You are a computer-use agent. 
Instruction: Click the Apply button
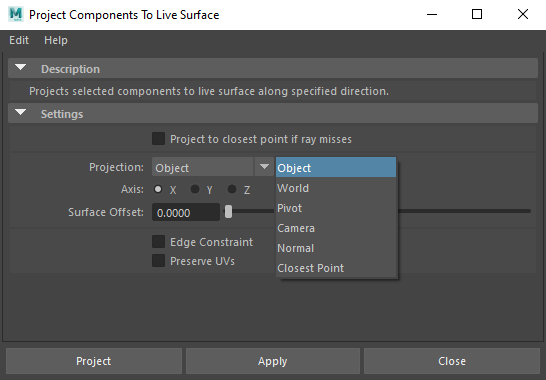click(273, 361)
